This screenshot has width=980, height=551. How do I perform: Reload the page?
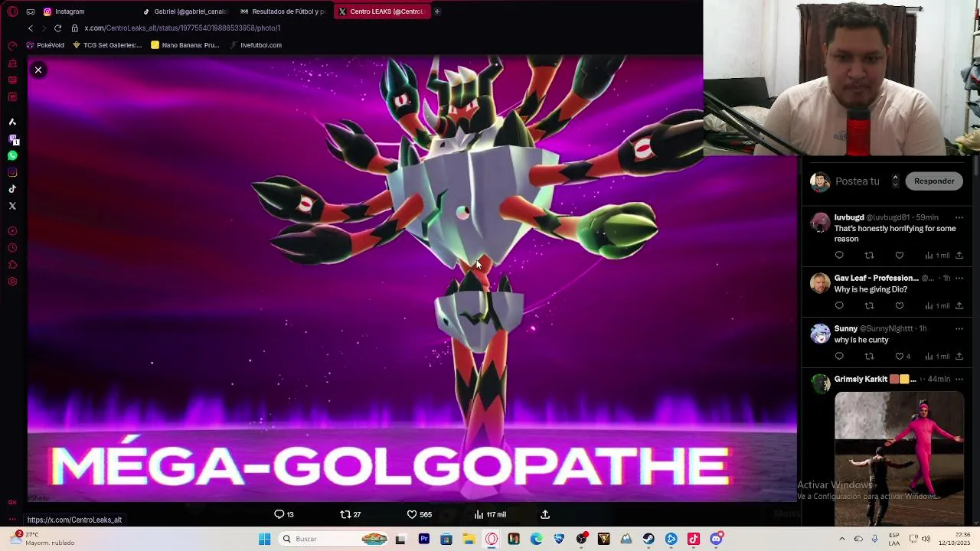coord(57,28)
